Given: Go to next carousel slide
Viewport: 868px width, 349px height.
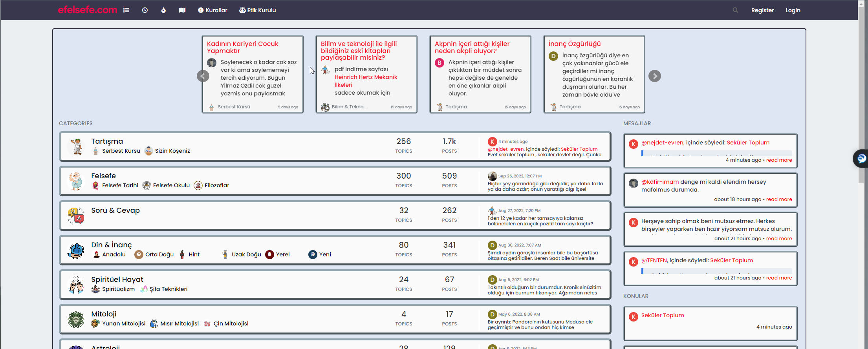Looking at the screenshot, I should [655, 76].
